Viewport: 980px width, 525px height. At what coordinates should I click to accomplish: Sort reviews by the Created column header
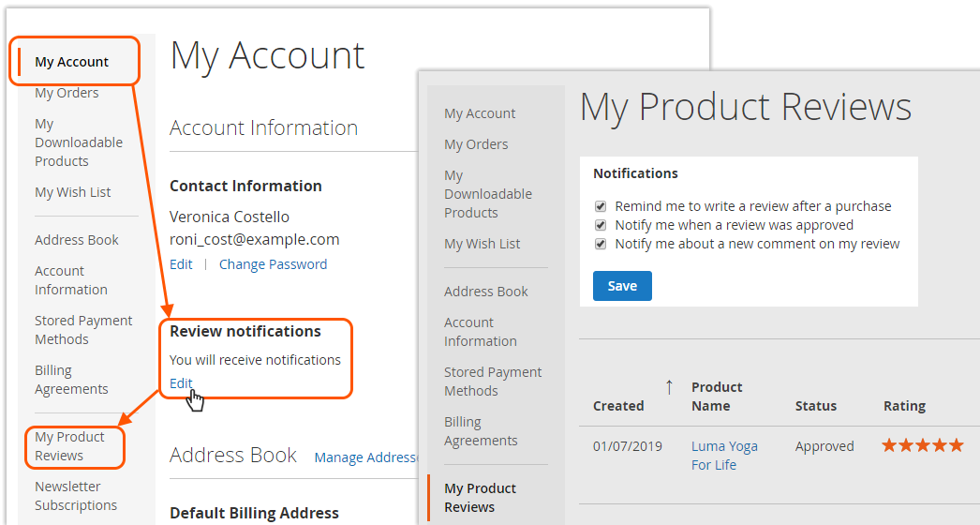(618, 406)
